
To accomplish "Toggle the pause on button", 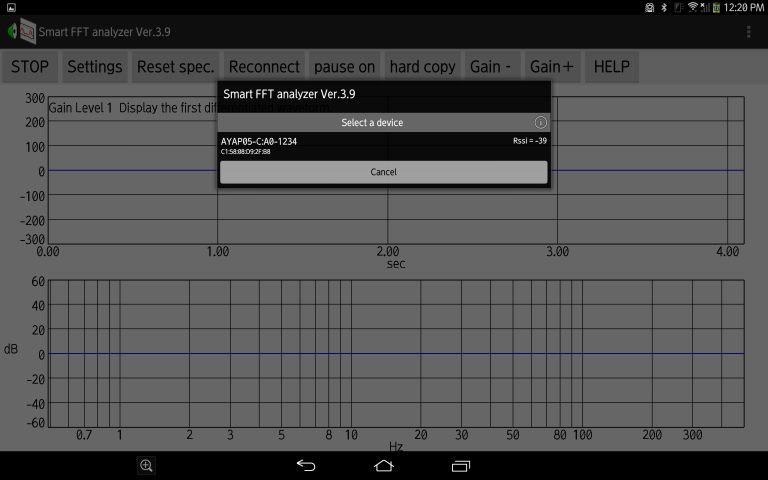I will (x=344, y=67).
